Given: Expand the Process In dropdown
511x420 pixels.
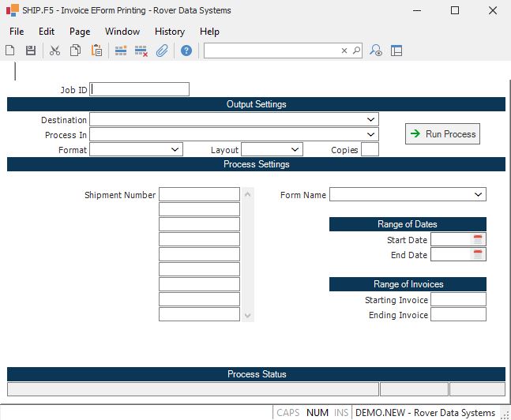Looking at the screenshot, I should [371, 134].
